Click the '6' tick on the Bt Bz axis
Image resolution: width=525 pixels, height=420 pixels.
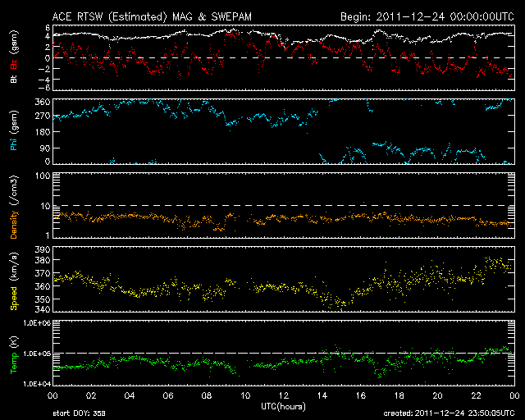(48, 27)
